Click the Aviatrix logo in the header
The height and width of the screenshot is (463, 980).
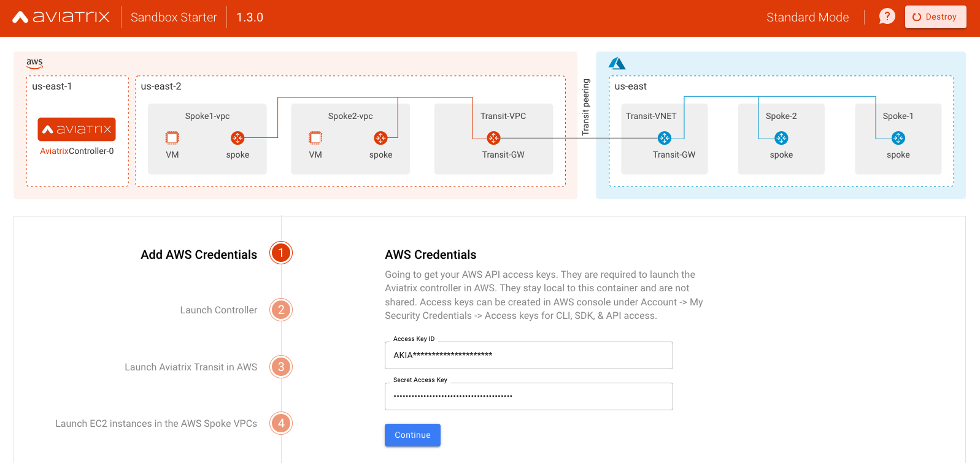pos(61,17)
